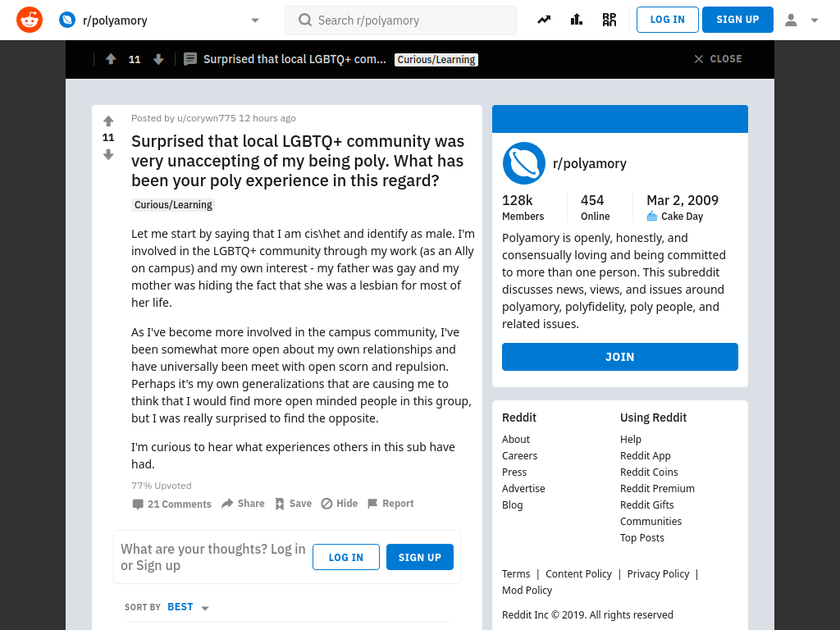The image size is (840, 630).
Task: Upvote the post beside its title
Action: tap(108, 121)
